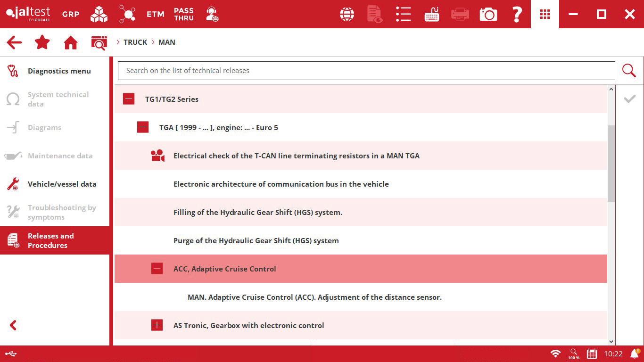This screenshot has width=644, height=362.
Task: Take a screenshot with camera icon
Action: pos(488,14)
